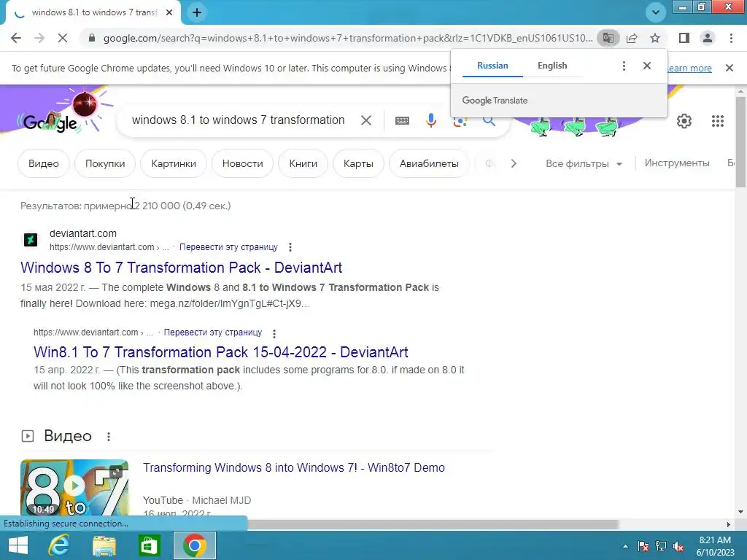Image resolution: width=747 pixels, height=560 pixels.
Task: Click the Chrome taskbar icon
Action: pyautogui.click(x=194, y=545)
